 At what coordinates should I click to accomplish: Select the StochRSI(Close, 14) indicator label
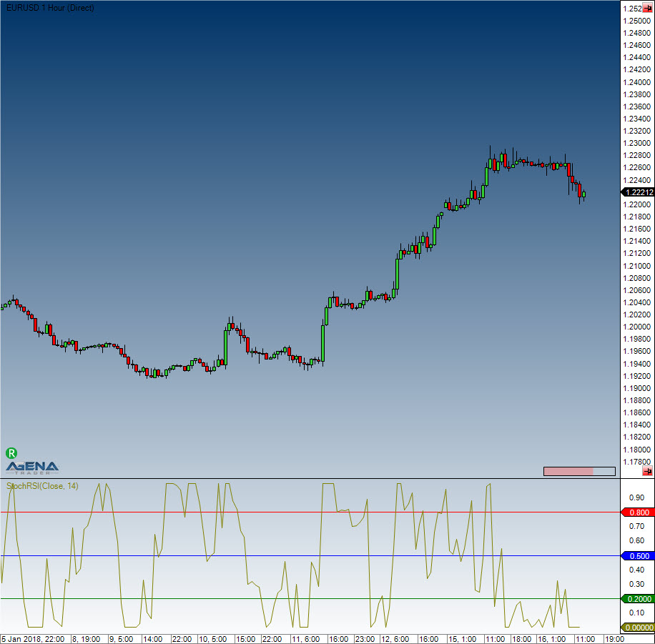click(43, 486)
